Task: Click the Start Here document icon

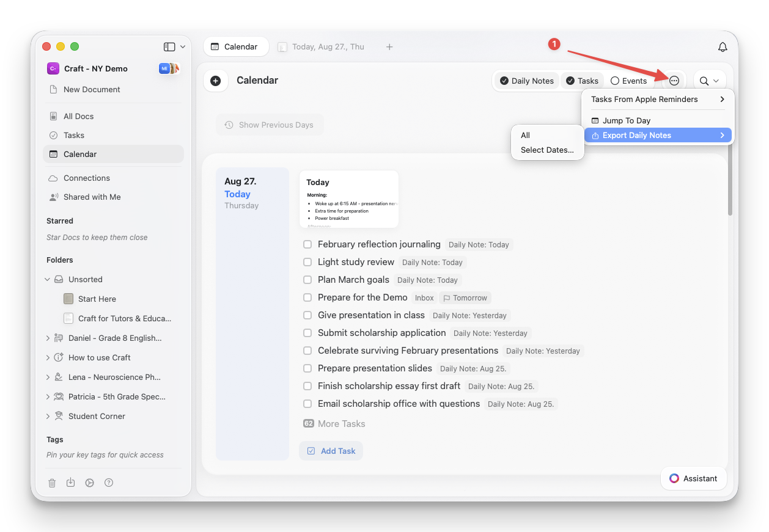Action: 68,299
